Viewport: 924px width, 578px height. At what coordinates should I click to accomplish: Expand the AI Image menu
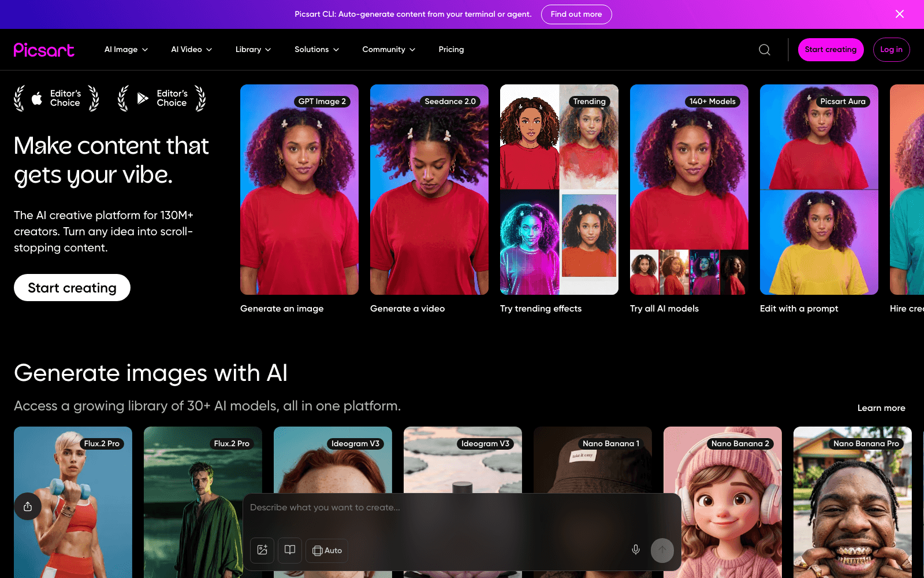[x=126, y=50]
